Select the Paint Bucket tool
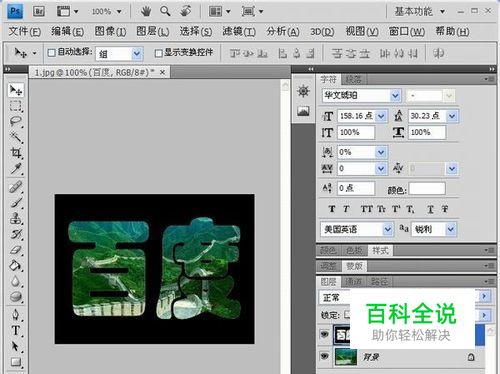The height and width of the screenshot is (374, 500). [16, 266]
